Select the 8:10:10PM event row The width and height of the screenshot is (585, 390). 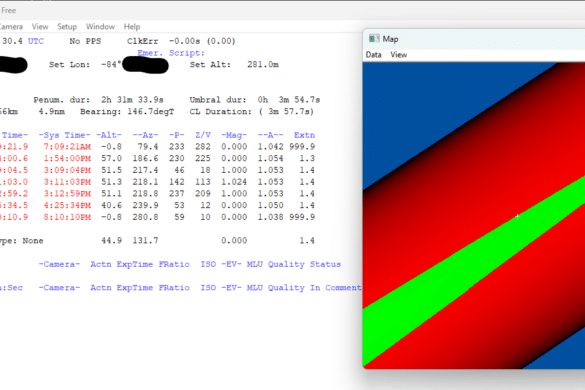coord(157,217)
